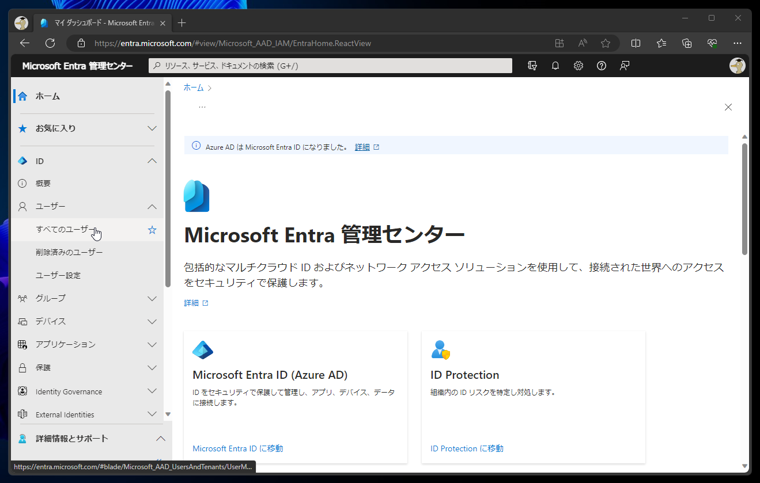760x483 pixels.
Task: Click the sidebar scrollbar thumb
Action: [x=168, y=189]
